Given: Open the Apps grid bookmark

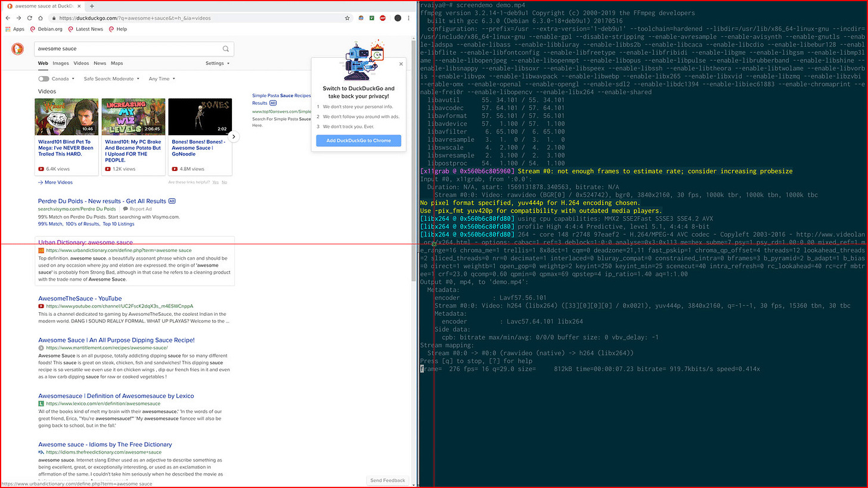Looking at the screenshot, I should coord(14,29).
